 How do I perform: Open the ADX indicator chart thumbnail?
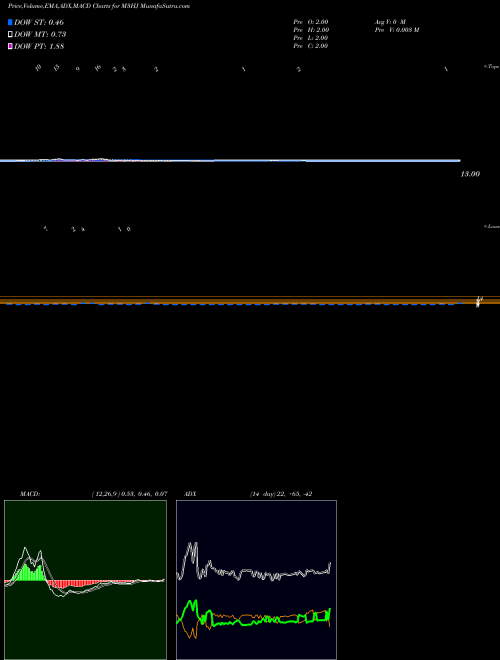[256, 580]
